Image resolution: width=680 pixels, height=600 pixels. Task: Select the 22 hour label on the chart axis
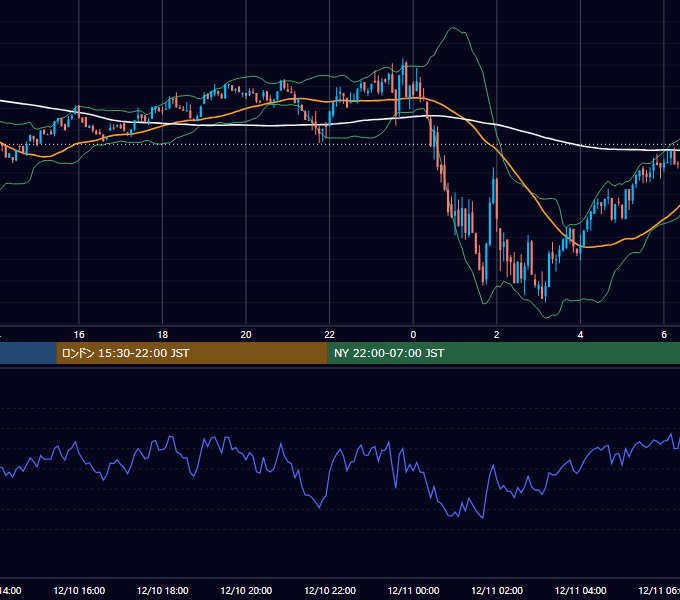coord(330,335)
